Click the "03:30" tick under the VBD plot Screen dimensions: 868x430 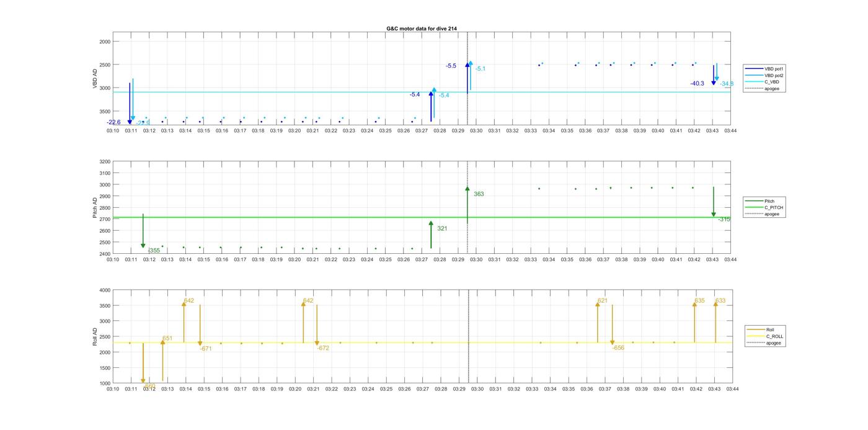[x=476, y=131]
